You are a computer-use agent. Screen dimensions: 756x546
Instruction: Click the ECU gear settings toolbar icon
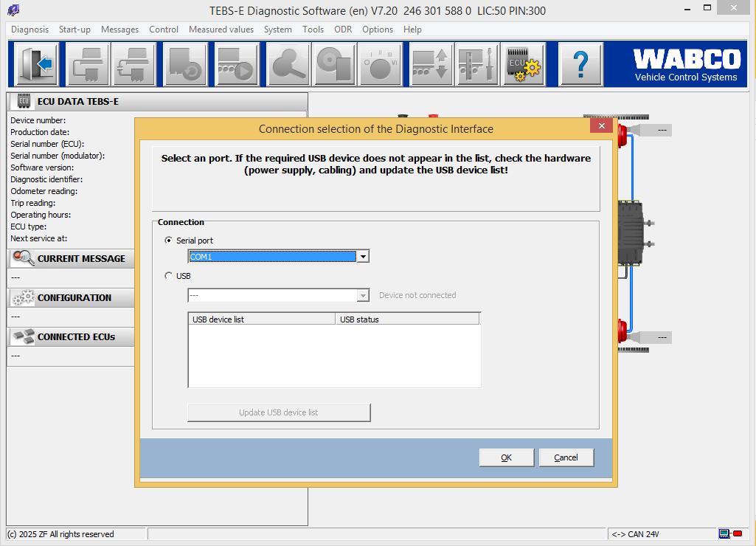click(x=524, y=64)
